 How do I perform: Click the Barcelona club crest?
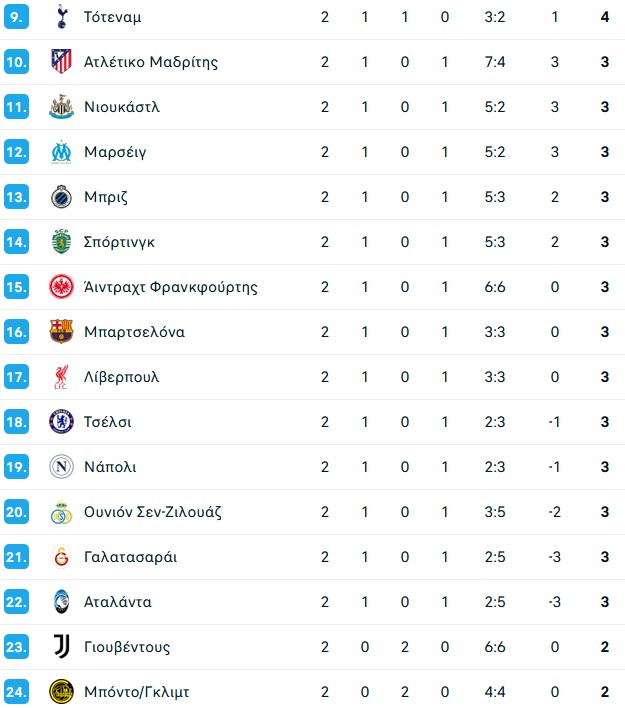click(62, 332)
